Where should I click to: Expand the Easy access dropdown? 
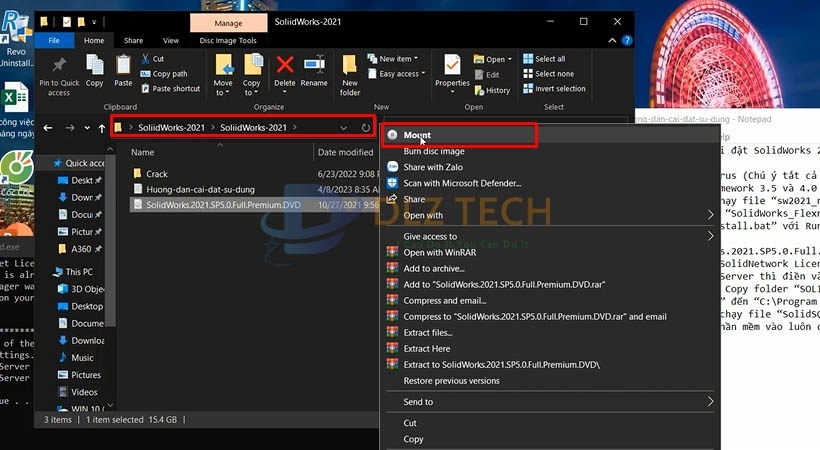coord(399,74)
